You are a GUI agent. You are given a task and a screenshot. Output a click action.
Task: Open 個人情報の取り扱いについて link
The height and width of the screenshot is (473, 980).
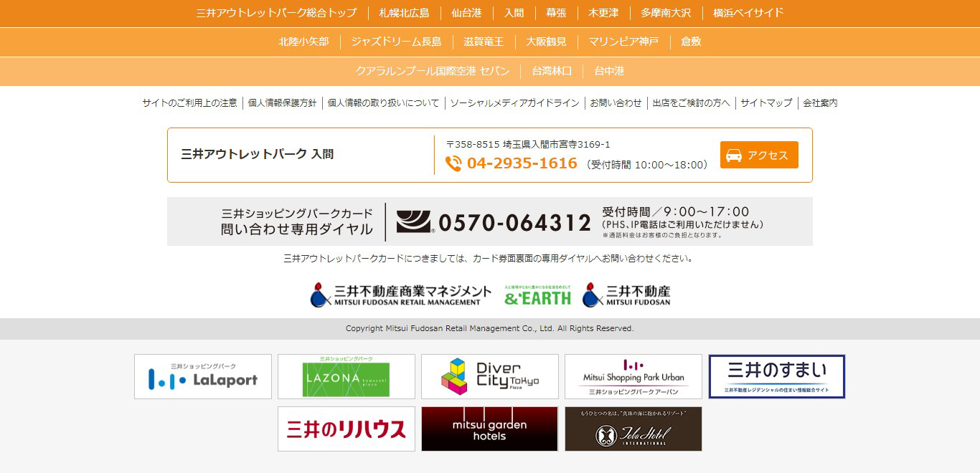[x=383, y=103]
